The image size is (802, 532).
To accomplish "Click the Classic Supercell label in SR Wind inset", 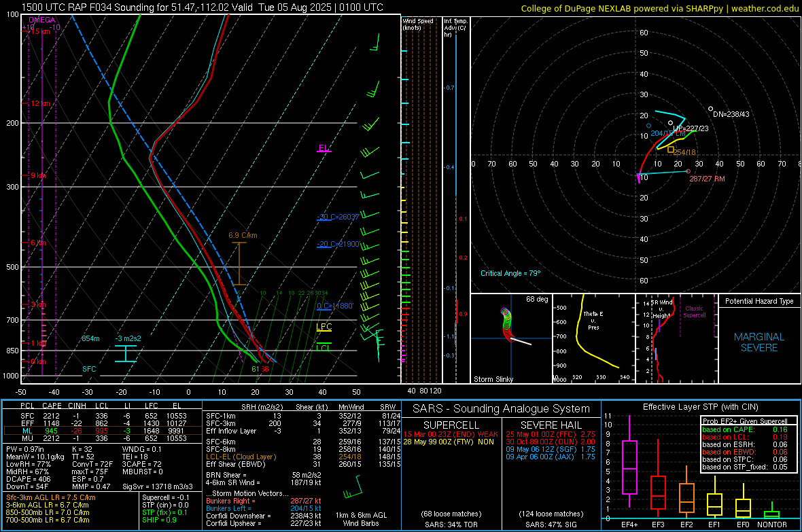I will pyautogui.click(x=694, y=312).
